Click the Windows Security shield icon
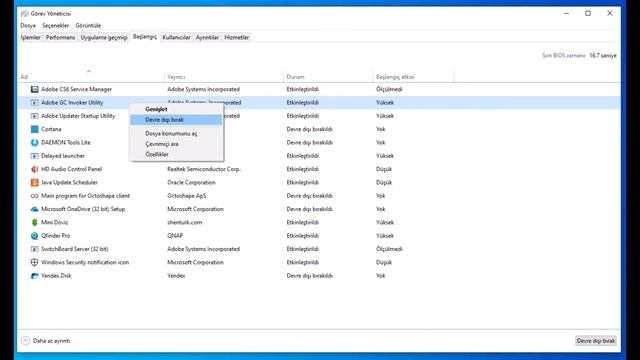The width and height of the screenshot is (640, 360). click(34, 262)
